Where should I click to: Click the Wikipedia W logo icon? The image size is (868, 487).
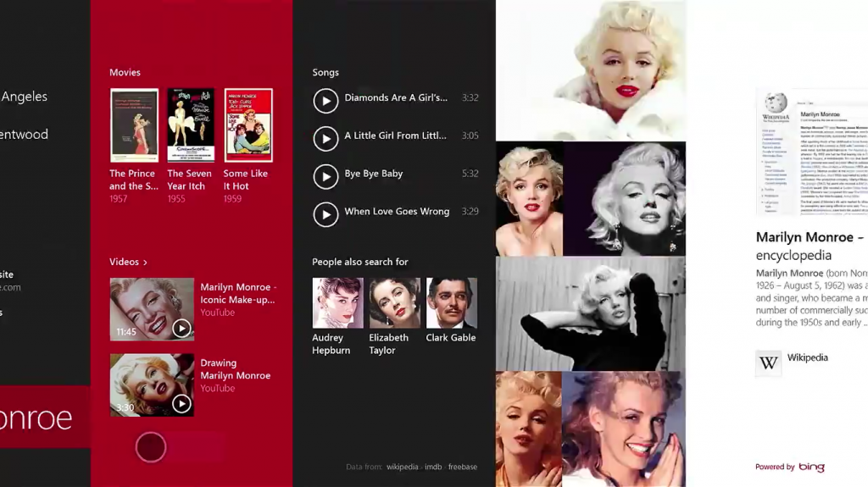point(768,363)
